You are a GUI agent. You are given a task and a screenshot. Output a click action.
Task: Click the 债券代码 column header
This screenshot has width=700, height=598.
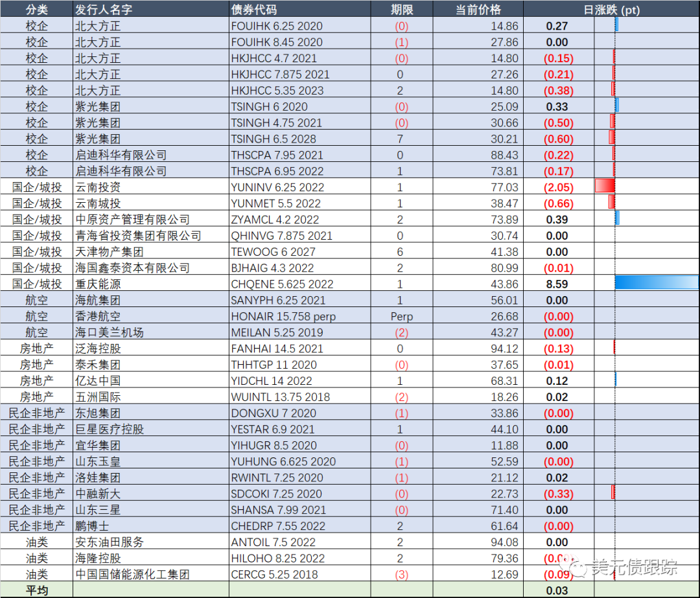click(x=253, y=9)
